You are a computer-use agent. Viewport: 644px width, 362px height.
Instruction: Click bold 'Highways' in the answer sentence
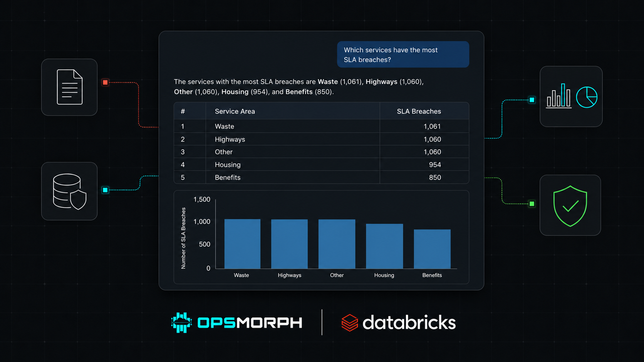[381, 82]
